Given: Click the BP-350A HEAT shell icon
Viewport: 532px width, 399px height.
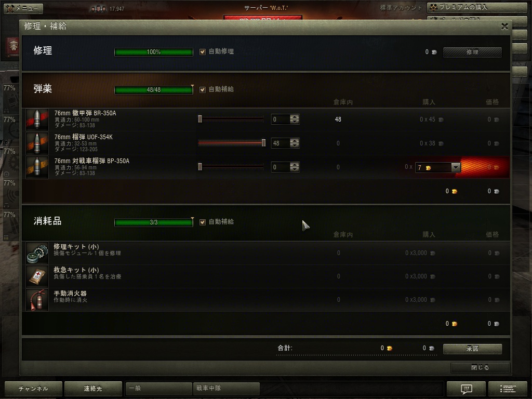Looking at the screenshot, I should point(37,167).
